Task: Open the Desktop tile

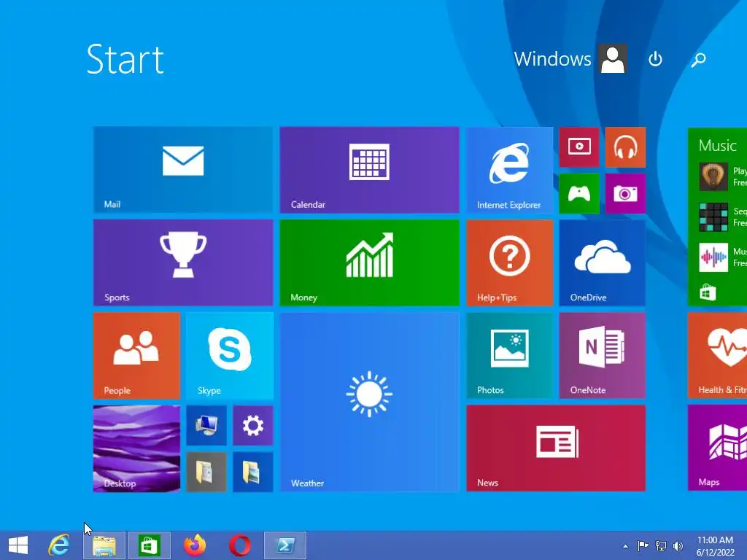Action: [x=136, y=448]
